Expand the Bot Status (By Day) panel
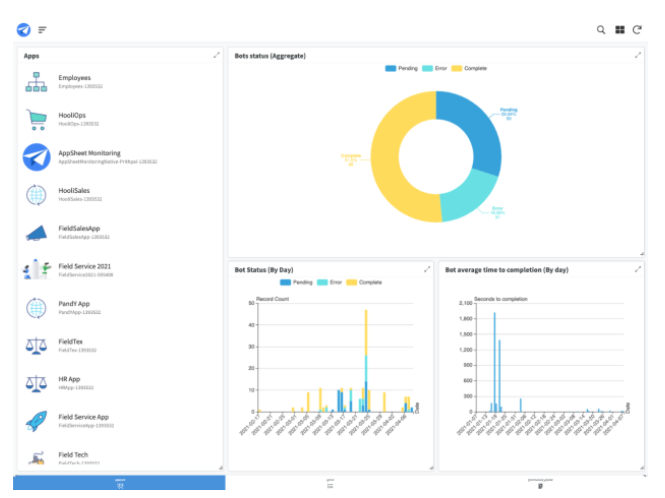This screenshot has height=498, width=665. pos(427,269)
